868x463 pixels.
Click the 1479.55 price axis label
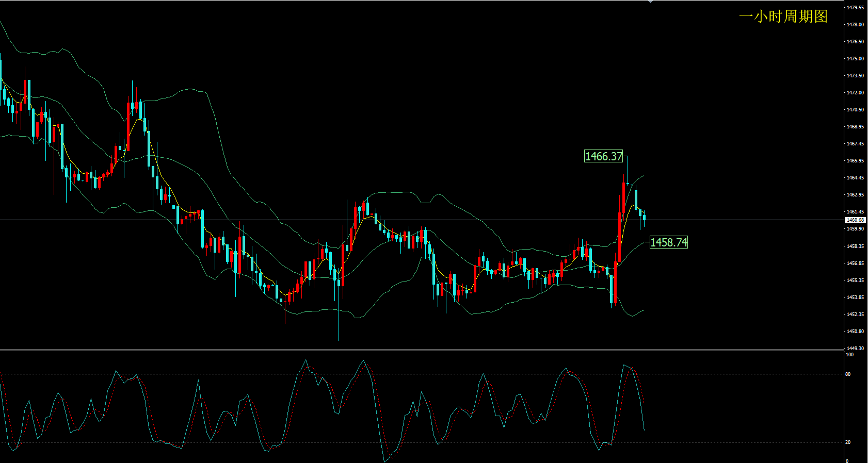tap(855, 8)
